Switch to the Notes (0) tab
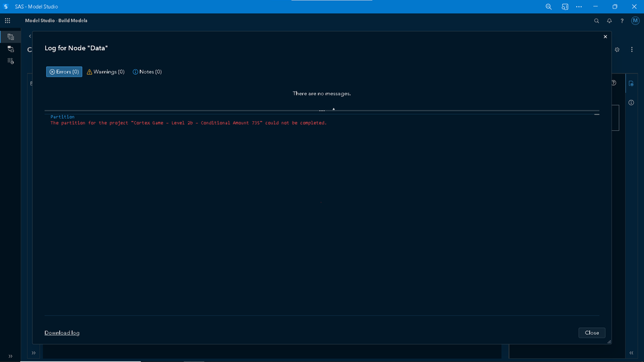 point(147,72)
